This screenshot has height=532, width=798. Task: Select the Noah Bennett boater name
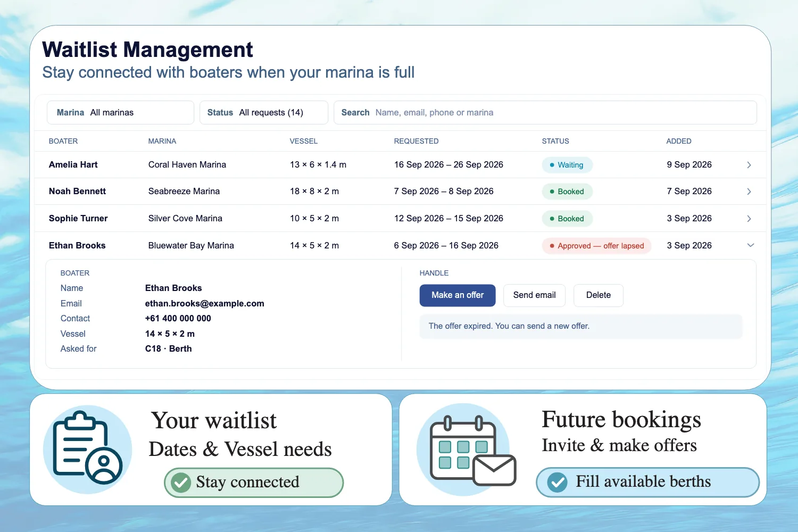(78, 192)
